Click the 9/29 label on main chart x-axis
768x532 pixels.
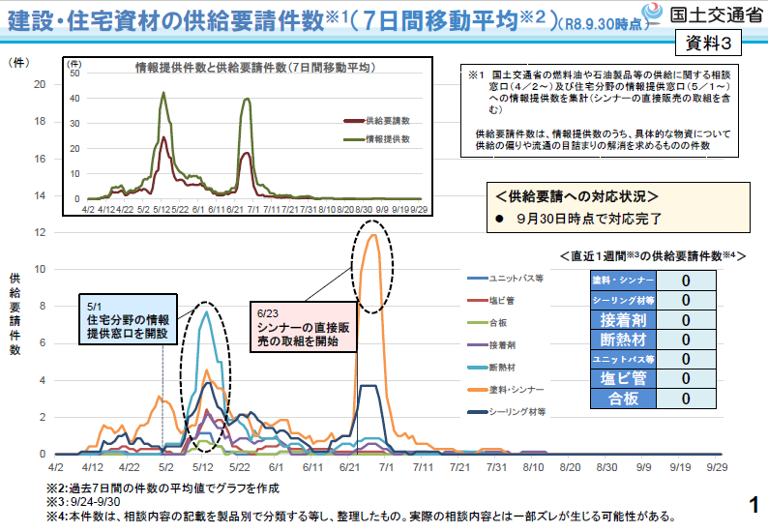pyautogui.click(x=717, y=467)
